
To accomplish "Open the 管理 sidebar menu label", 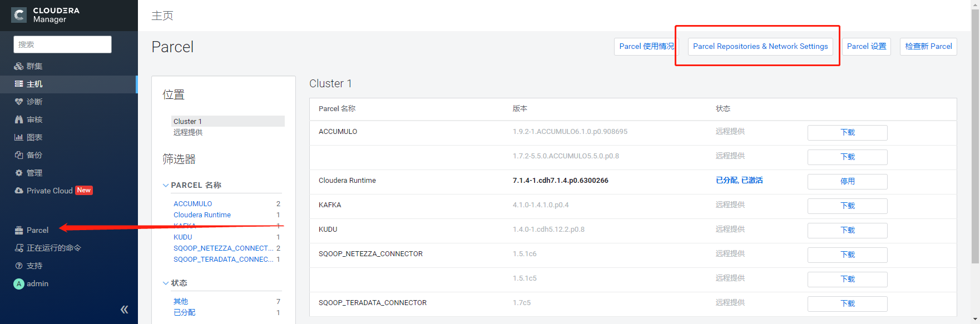I will [34, 173].
